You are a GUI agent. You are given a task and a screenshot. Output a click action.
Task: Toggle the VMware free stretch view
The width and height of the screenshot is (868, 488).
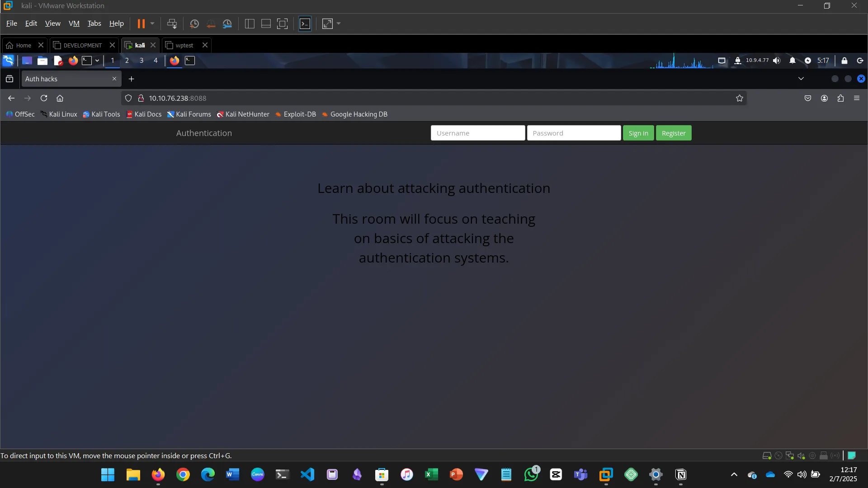click(x=327, y=23)
